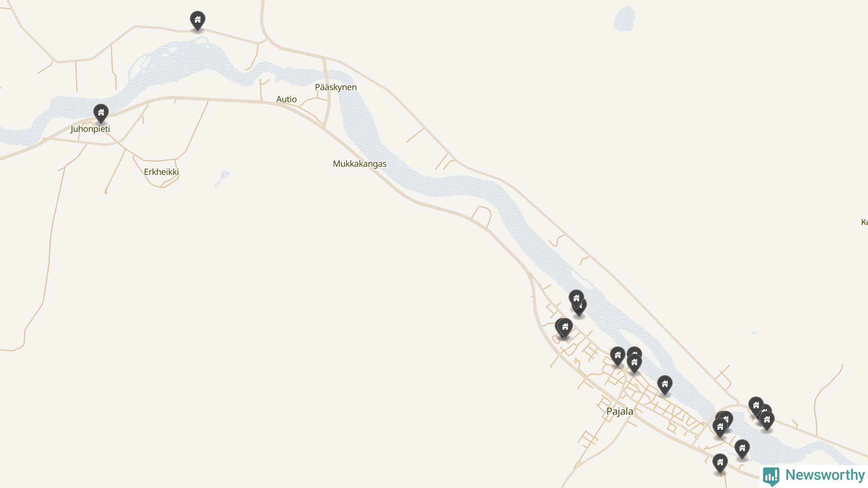
Task: Open the Newsworthy logo link
Action: 814,475
